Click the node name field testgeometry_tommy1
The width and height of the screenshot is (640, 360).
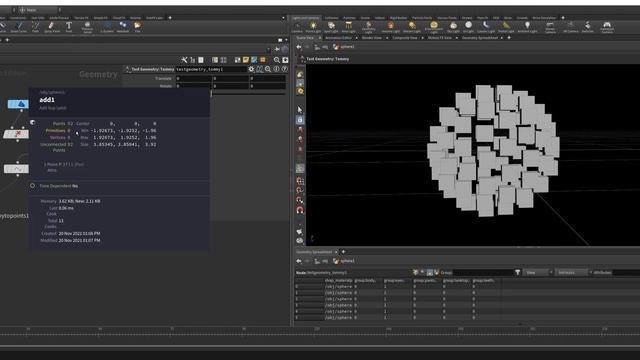pyautogui.click(x=211, y=69)
